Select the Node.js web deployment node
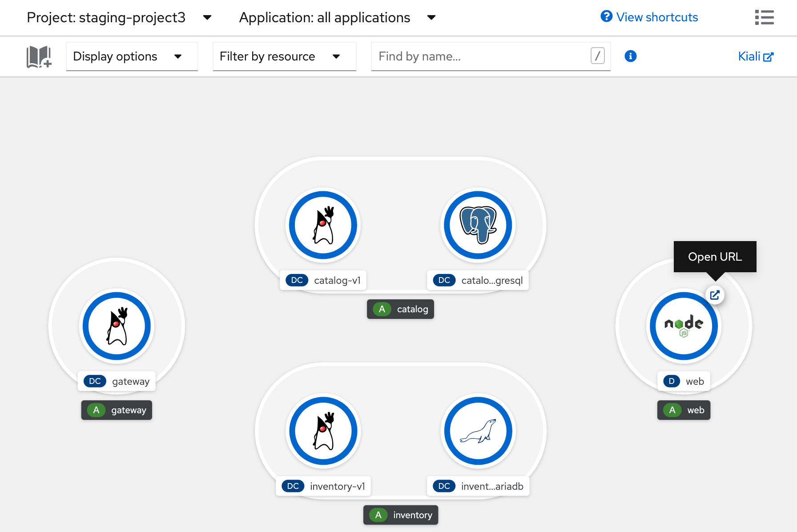The image size is (797, 532). pyautogui.click(x=684, y=326)
